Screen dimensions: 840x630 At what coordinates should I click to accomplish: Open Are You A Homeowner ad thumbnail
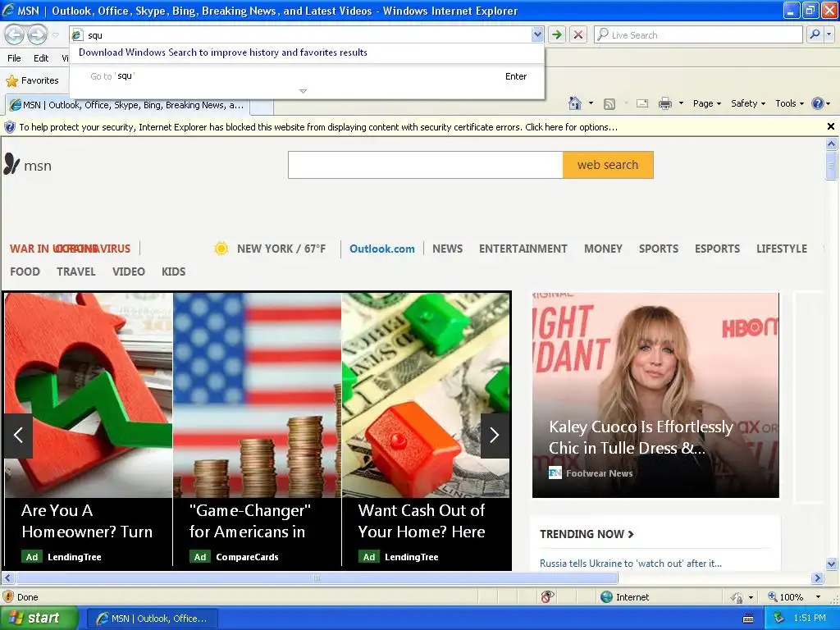(89, 395)
